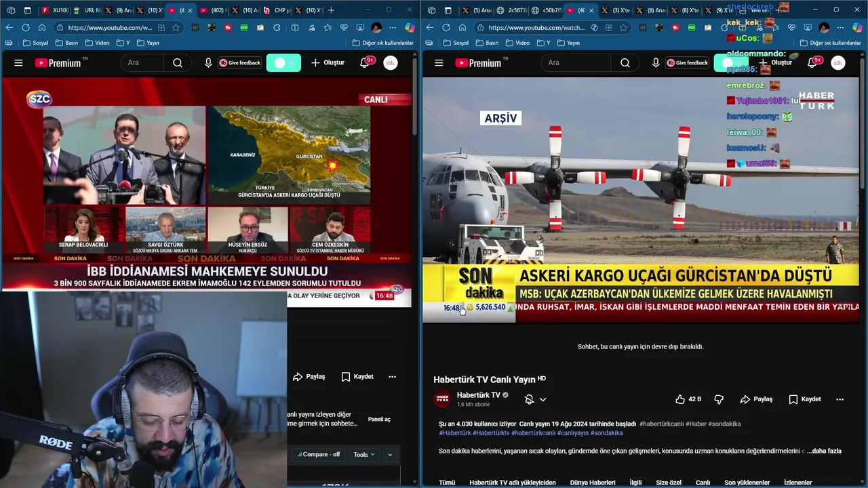
Task: Open Sosyal bookmarks folder in left browser
Action: [x=35, y=43]
